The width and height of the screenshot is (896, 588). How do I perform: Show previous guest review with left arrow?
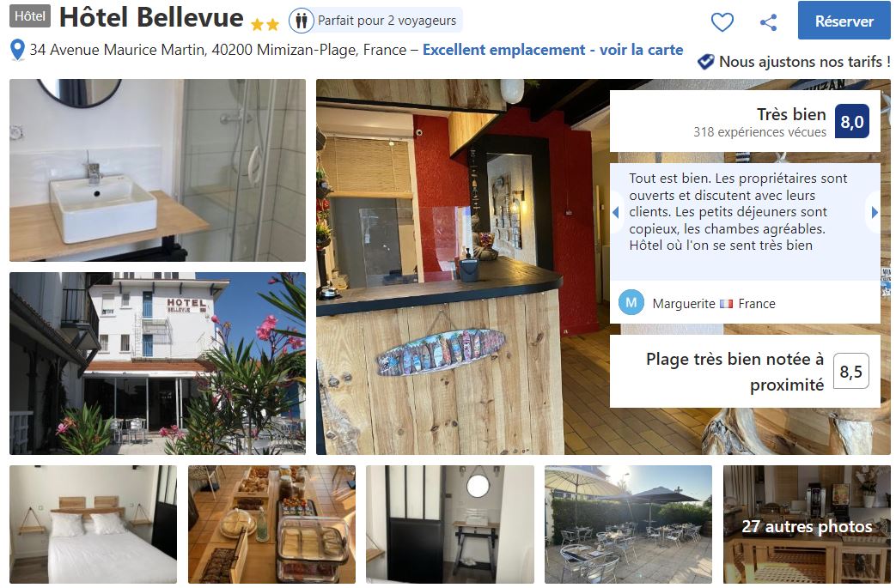tap(615, 212)
